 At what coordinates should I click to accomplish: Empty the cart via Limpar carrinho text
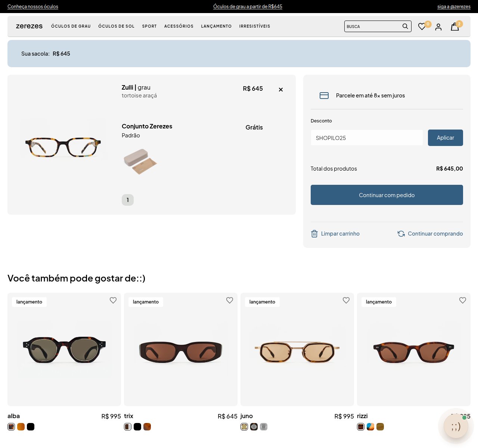pyautogui.click(x=340, y=234)
